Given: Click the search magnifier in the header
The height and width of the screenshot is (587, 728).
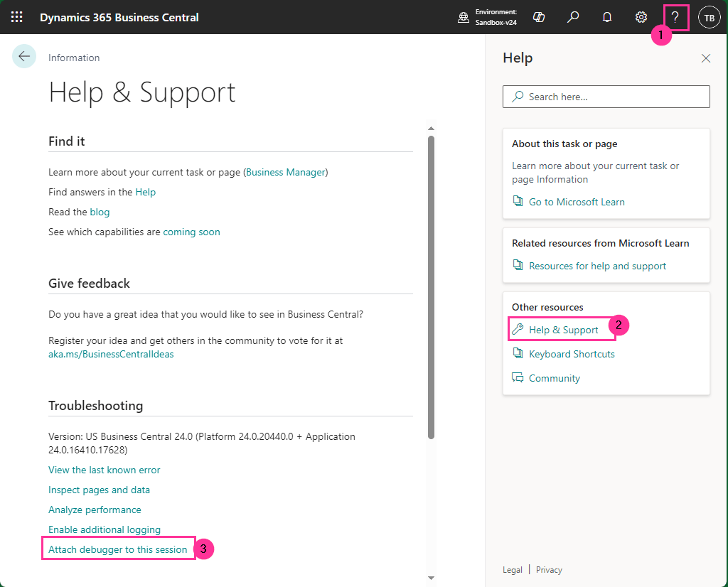Looking at the screenshot, I should [x=573, y=16].
